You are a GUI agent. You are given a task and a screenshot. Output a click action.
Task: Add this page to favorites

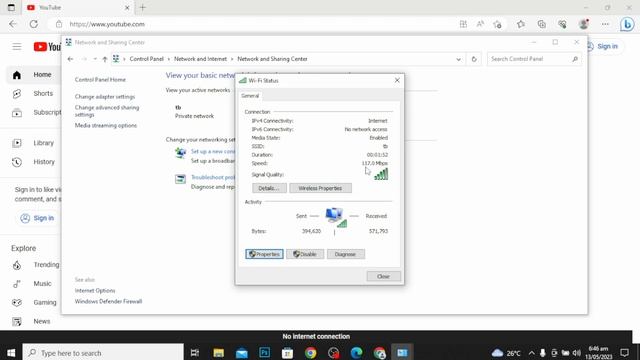(498, 24)
